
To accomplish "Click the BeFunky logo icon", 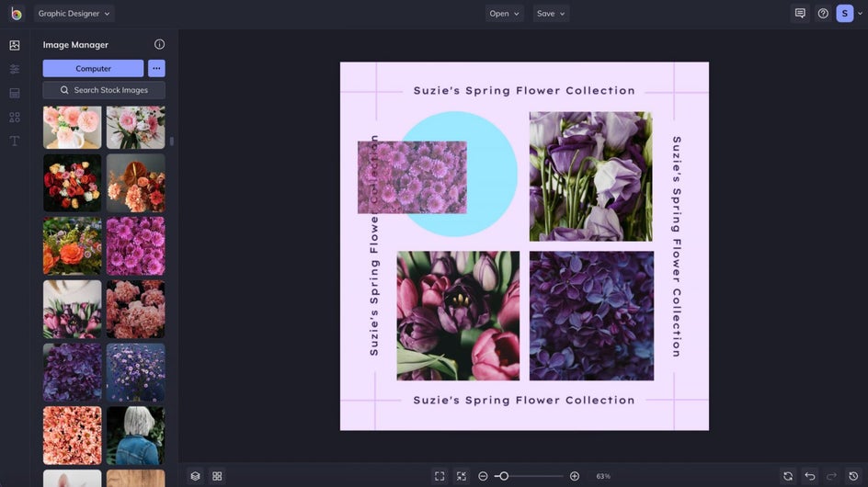I will coord(16,13).
